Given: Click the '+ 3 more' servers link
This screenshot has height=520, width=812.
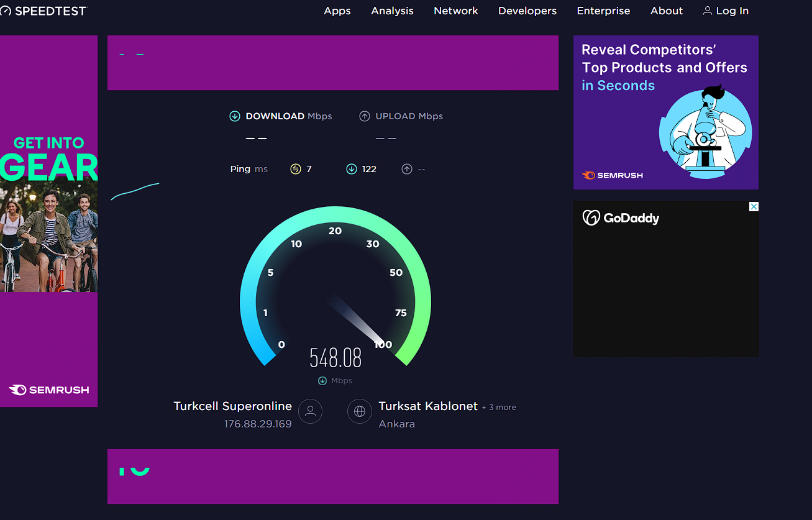Looking at the screenshot, I should [500, 407].
